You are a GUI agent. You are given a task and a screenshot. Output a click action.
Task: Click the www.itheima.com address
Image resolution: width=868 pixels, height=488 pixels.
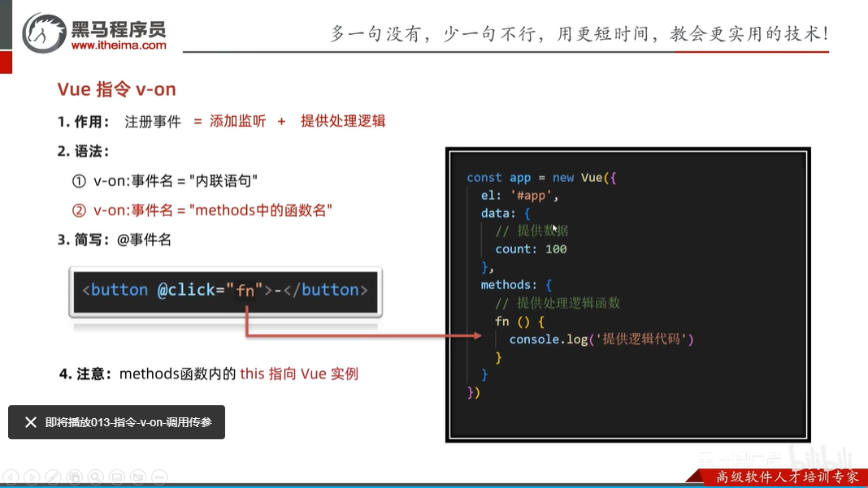tap(119, 45)
